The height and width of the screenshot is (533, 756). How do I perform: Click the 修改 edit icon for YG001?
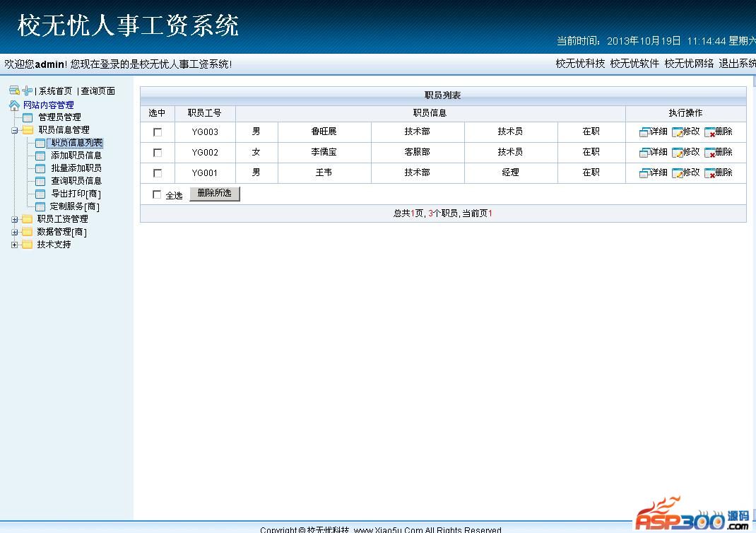click(678, 173)
